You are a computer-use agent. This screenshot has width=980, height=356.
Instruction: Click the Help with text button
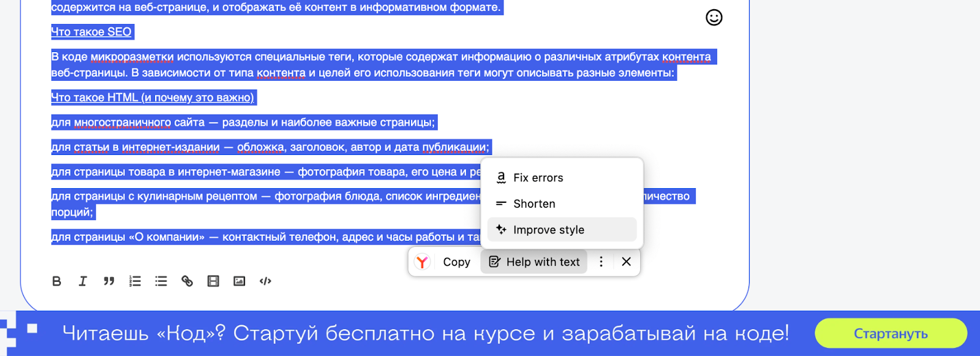[534, 262]
